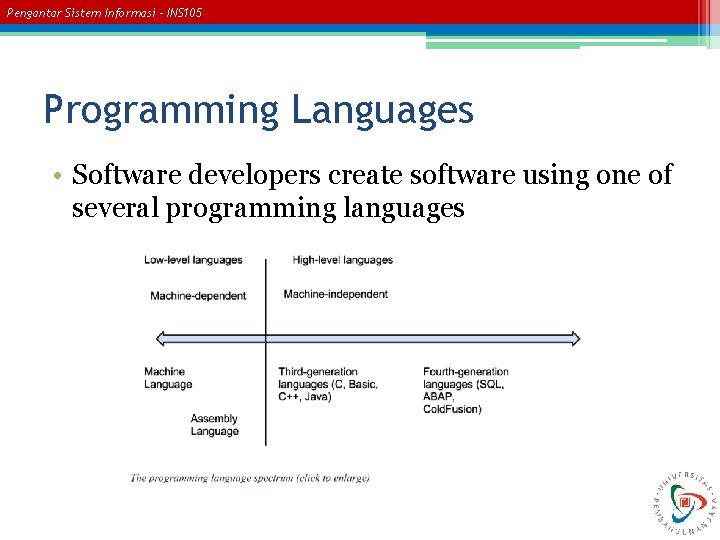Click the 'Machine-independent' label
This screenshot has width=720, height=540.
tap(336, 294)
